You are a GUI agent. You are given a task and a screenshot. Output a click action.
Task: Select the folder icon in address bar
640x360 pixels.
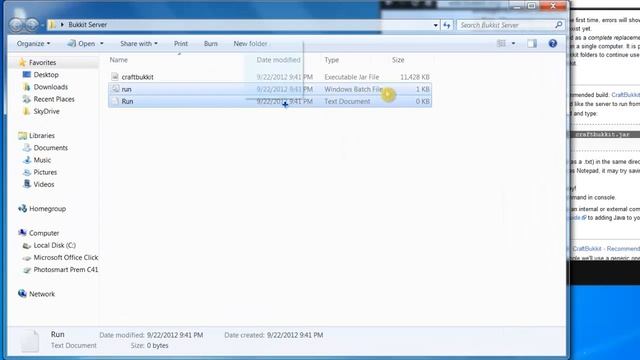tap(53, 25)
